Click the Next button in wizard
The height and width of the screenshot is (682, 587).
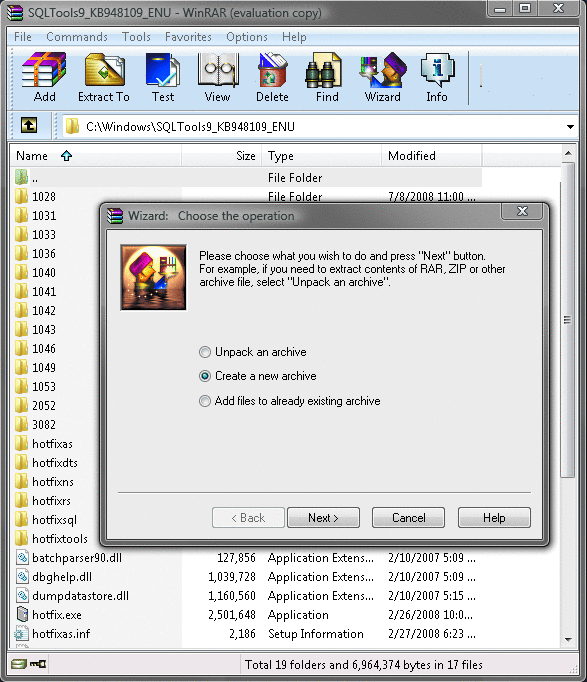point(323,518)
